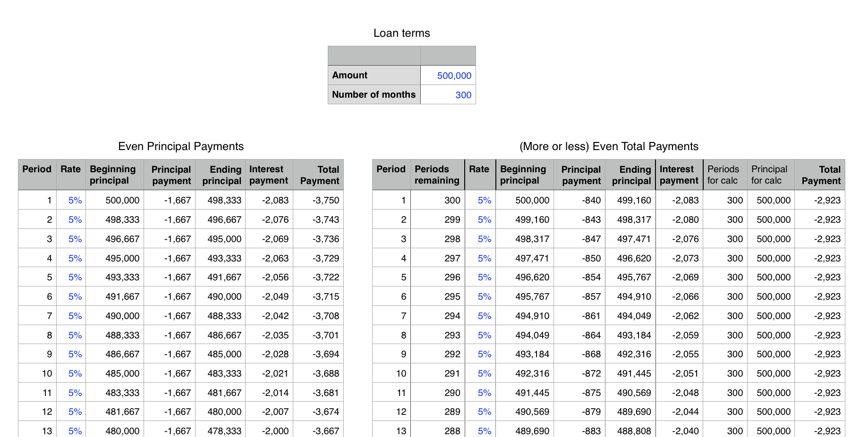Pick the -3,729 total payment cell
The width and height of the screenshot is (868, 437).
[x=318, y=258]
